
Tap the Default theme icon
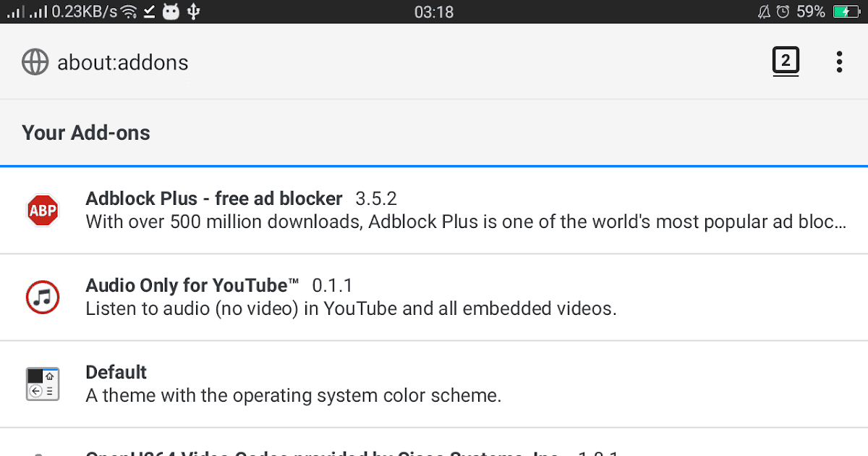43,384
